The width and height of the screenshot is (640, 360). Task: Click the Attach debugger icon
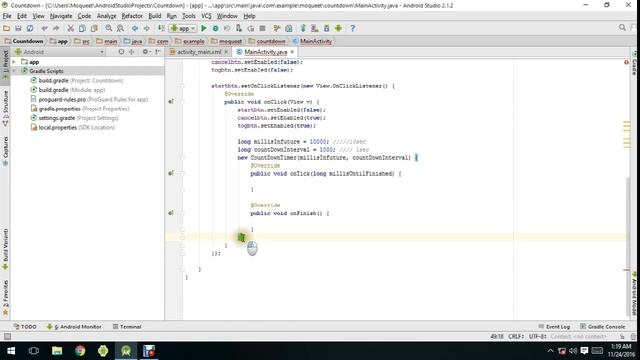(x=239, y=28)
